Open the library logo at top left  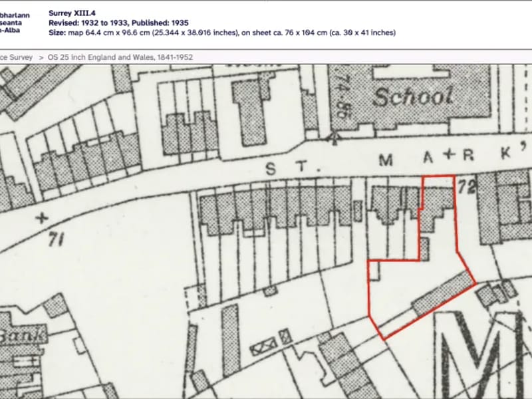pyautogui.click(x=15, y=23)
